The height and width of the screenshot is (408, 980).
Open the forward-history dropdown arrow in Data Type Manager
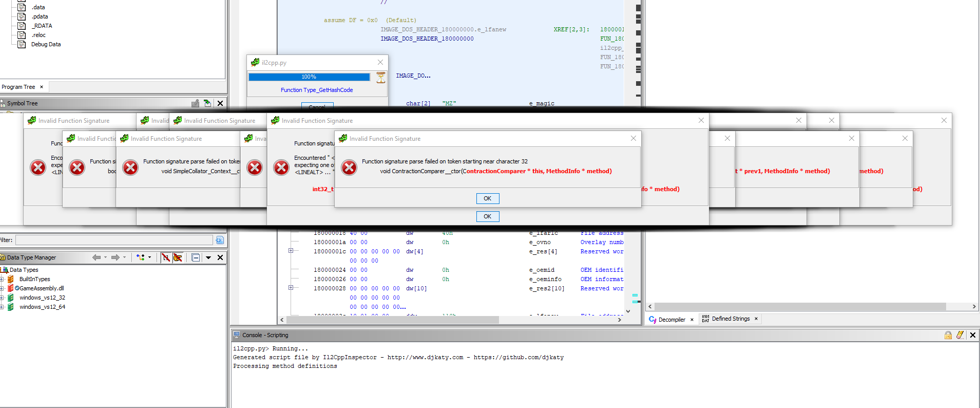(x=124, y=257)
